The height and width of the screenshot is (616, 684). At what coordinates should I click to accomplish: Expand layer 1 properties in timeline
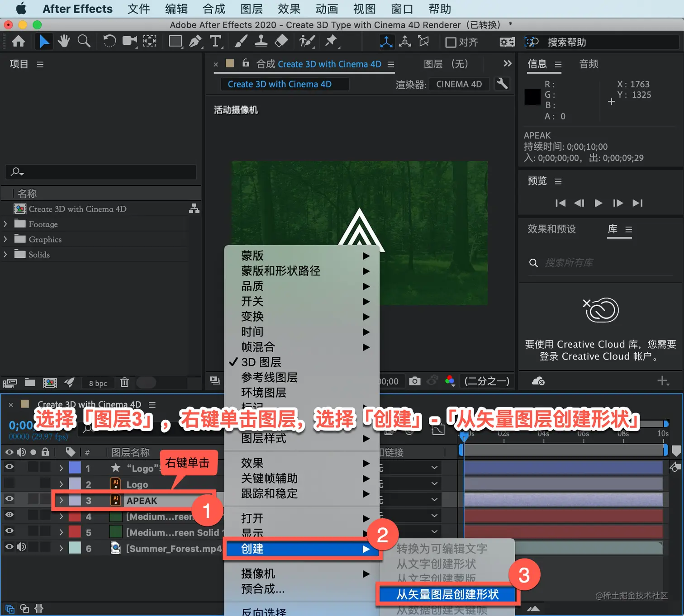(x=61, y=468)
